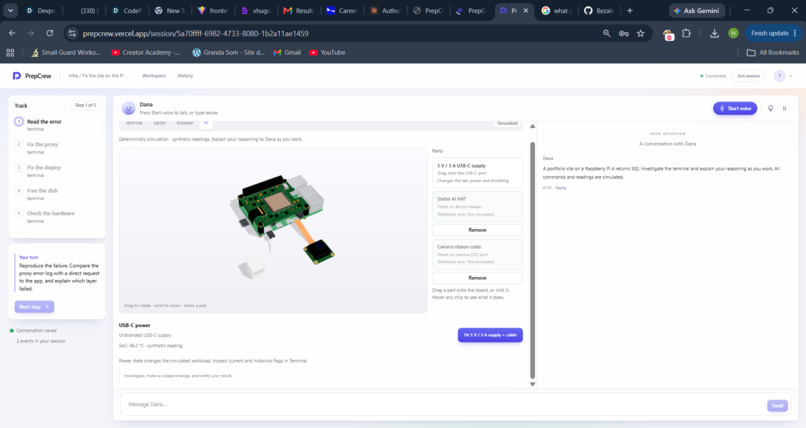Open the red extension icon in toolbar
Screen dimensions: 806x428
point(668,34)
